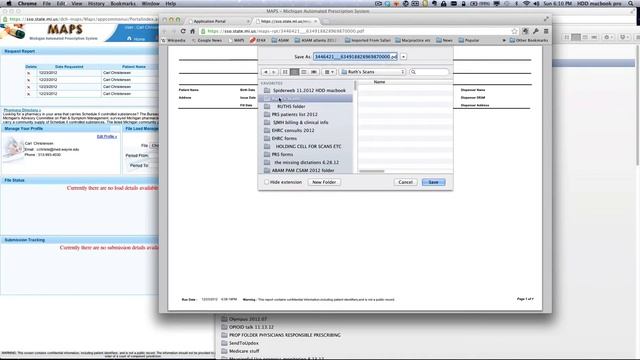The height and width of the screenshot is (360, 640).
Task: Open the Imported From Safari bookmarks folder
Action: pyautogui.click(x=368, y=40)
